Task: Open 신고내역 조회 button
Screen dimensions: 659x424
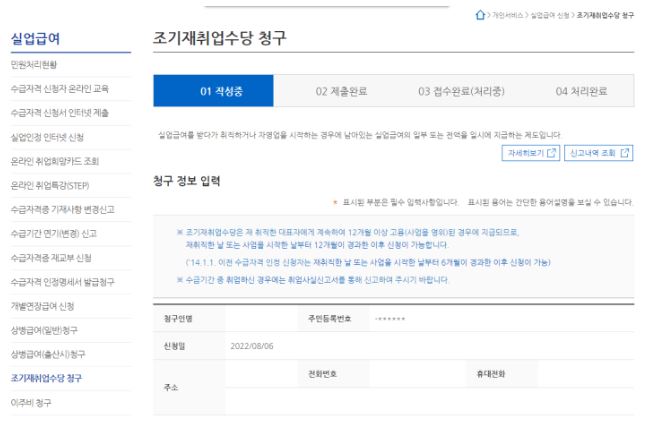Action: [x=598, y=153]
